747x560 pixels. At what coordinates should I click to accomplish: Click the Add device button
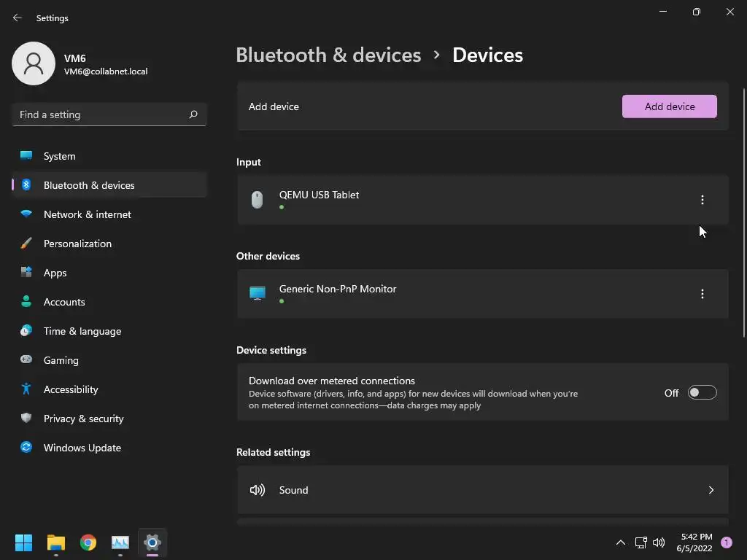[669, 106]
